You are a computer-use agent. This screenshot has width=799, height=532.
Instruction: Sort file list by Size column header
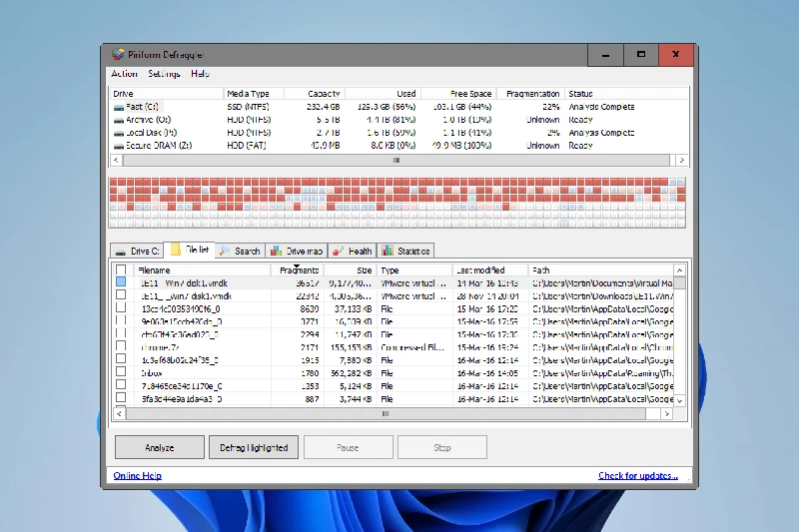click(x=351, y=270)
